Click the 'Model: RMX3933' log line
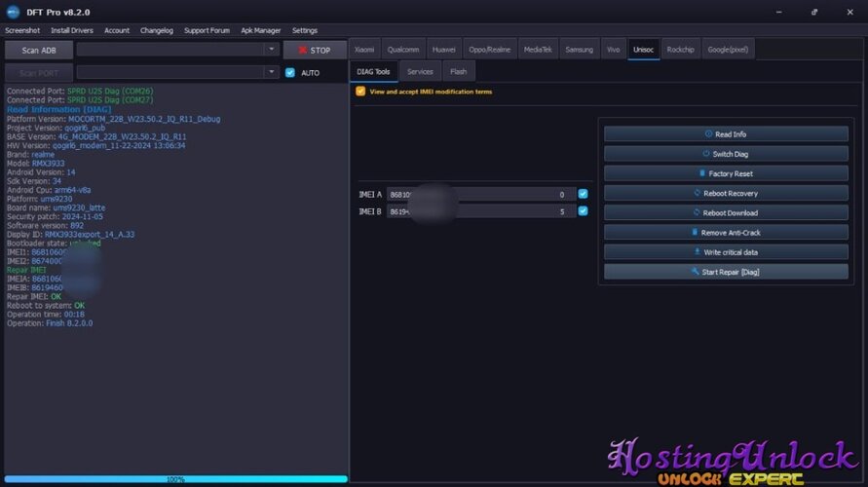The height and width of the screenshot is (487, 868). (35, 164)
